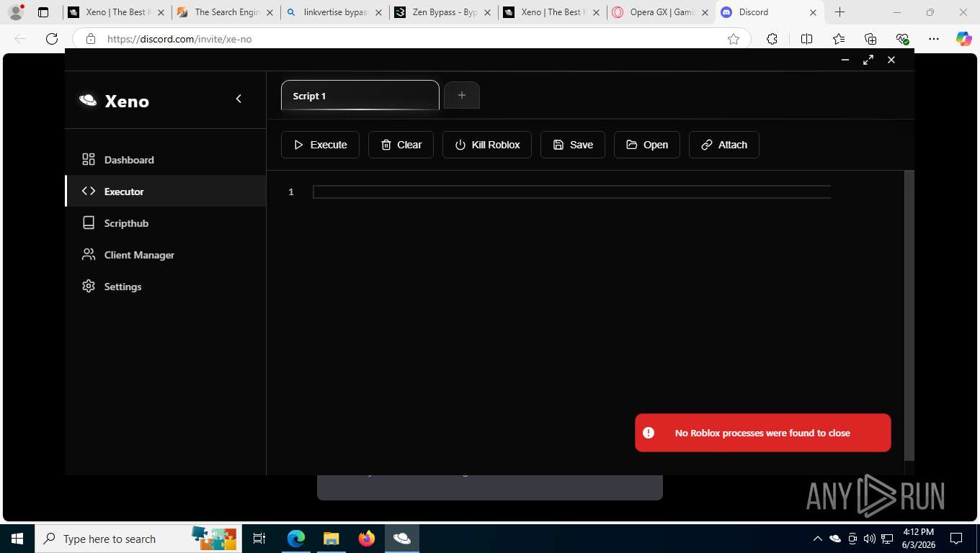980x553 pixels.
Task: Run the script with the Execute button
Action: 320,145
